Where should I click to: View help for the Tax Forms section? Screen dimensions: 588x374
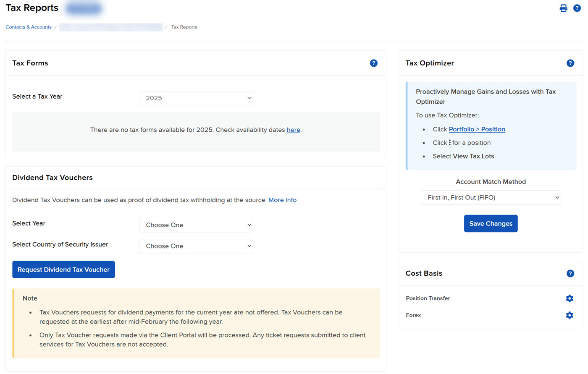[x=374, y=63]
